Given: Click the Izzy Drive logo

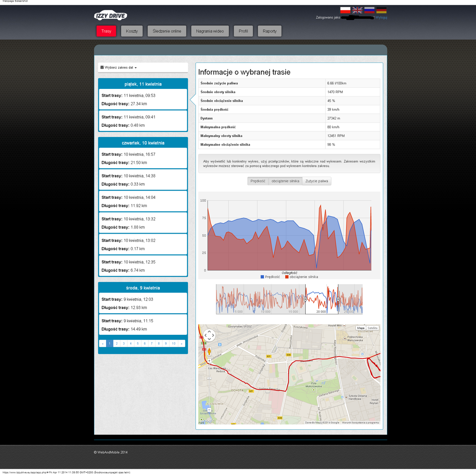Looking at the screenshot, I should 110,15.
